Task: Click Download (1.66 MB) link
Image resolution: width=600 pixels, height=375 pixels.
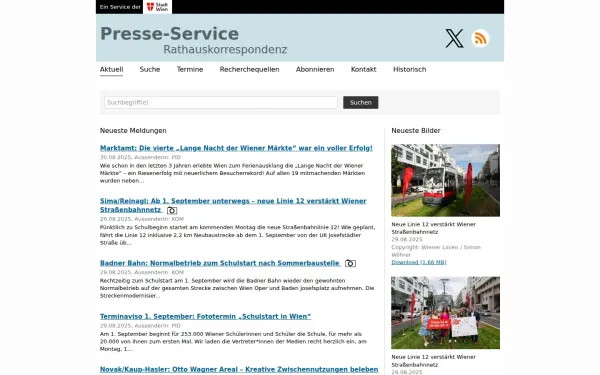Action: click(419, 262)
